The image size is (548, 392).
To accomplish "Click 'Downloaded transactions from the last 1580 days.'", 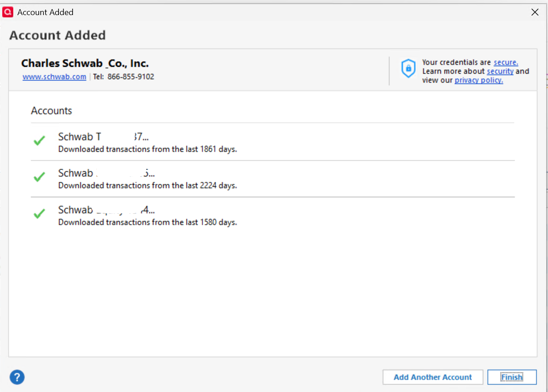I will (148, 222).
